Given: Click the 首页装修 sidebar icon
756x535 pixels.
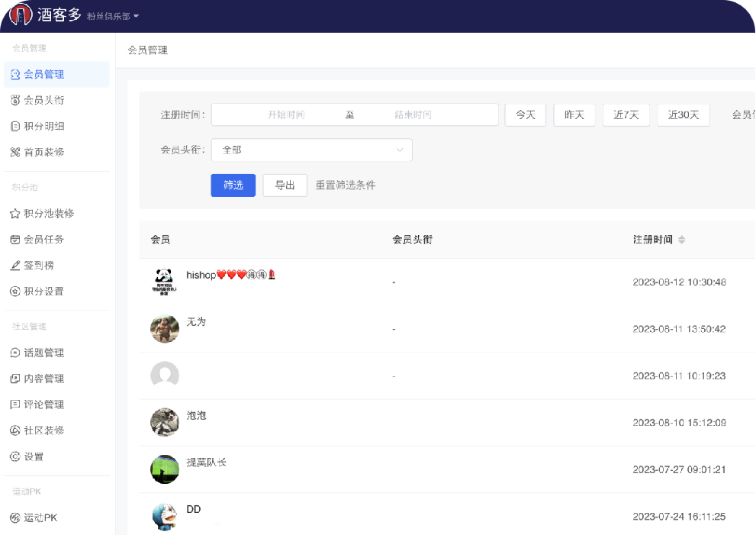Looking at the screenshot, I should (15, 153).
